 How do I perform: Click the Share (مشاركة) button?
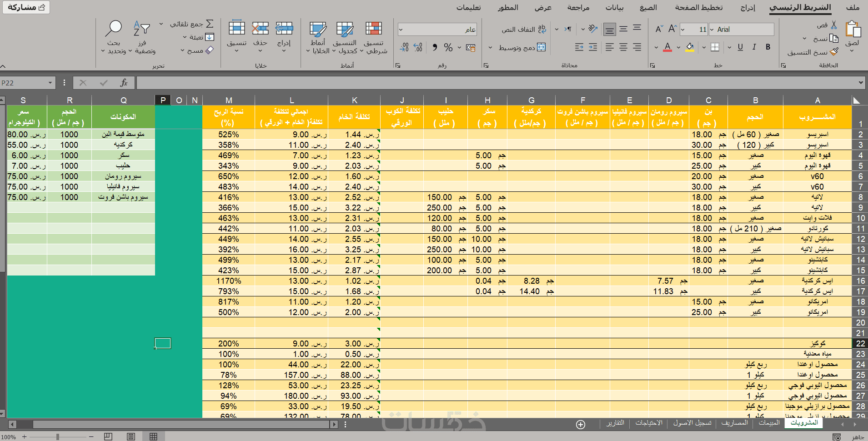(25, 7)
